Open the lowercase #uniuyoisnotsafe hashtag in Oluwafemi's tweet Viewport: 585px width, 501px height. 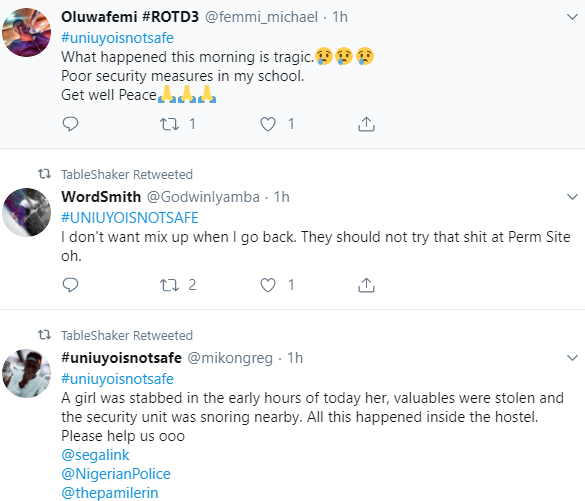118,38
